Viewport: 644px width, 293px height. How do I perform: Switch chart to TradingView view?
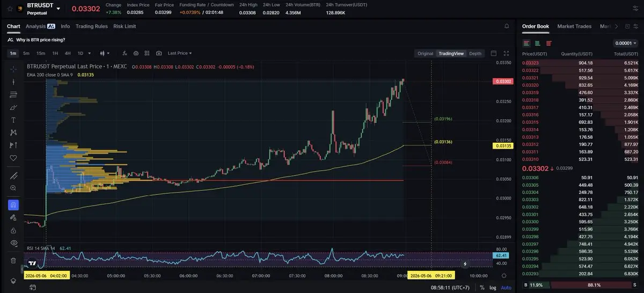(451, 53)
